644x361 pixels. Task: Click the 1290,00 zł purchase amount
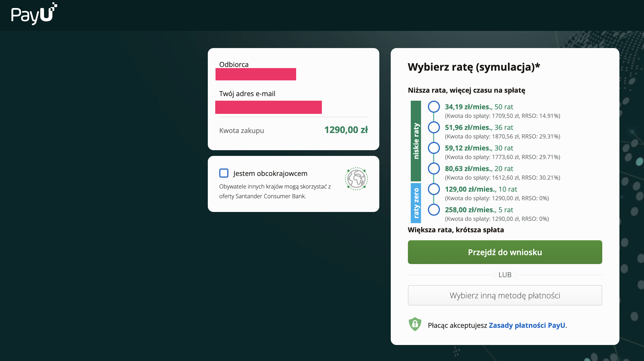346,130
